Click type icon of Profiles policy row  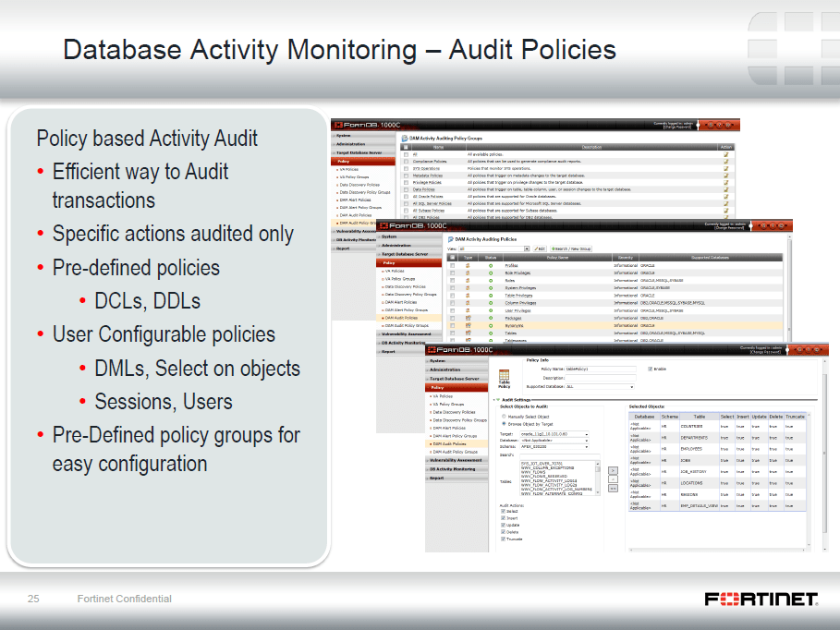coord(468,265)
